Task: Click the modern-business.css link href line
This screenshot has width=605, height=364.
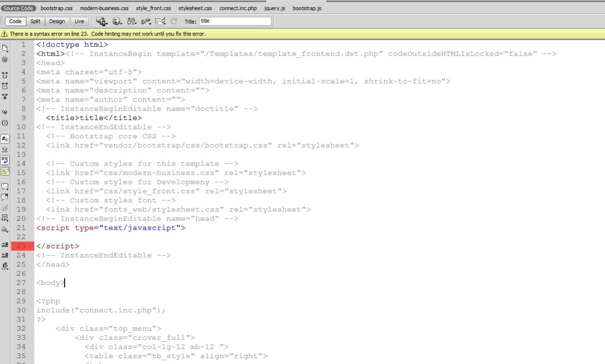Action: (x=176, y=173)
